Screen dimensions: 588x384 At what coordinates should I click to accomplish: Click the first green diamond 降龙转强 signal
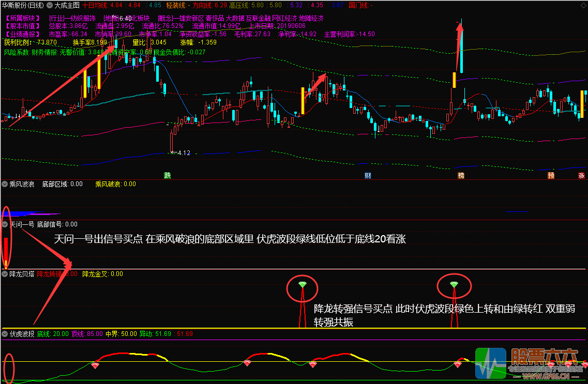(303, 284)
